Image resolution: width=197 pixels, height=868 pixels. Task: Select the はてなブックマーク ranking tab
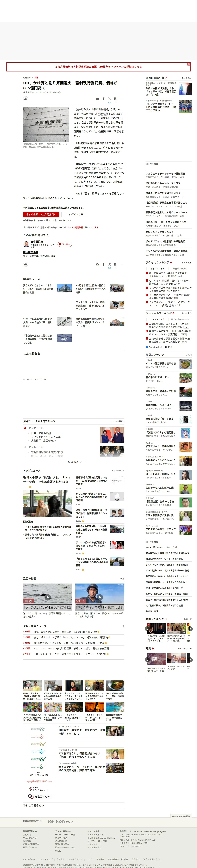point(180,319)
